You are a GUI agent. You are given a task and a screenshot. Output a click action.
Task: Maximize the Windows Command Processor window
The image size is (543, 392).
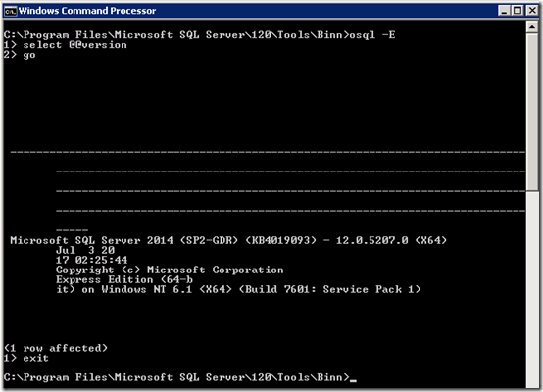(x=518, y=11)
